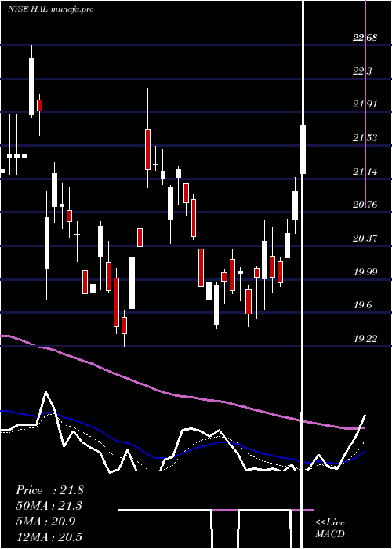Screen dimensions: 392x549
Task: Select the 20.37 price axis label
Action: click(x=365, y=238)
